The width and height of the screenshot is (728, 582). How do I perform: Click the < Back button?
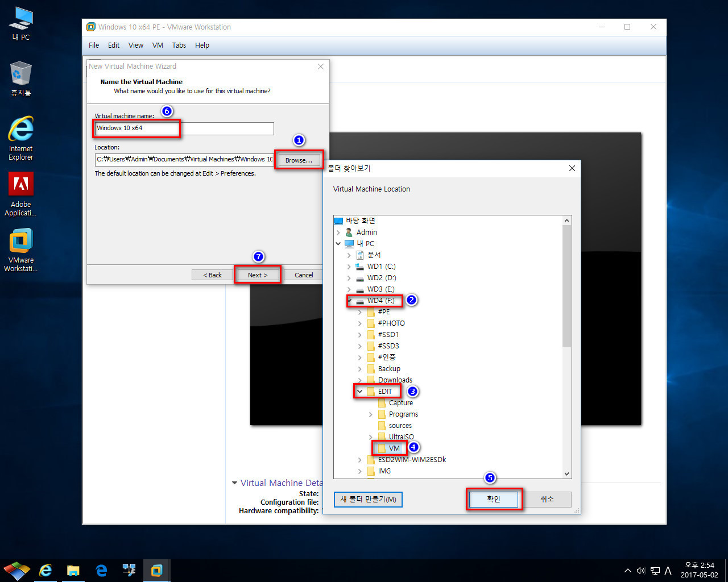tap(213, 275)
